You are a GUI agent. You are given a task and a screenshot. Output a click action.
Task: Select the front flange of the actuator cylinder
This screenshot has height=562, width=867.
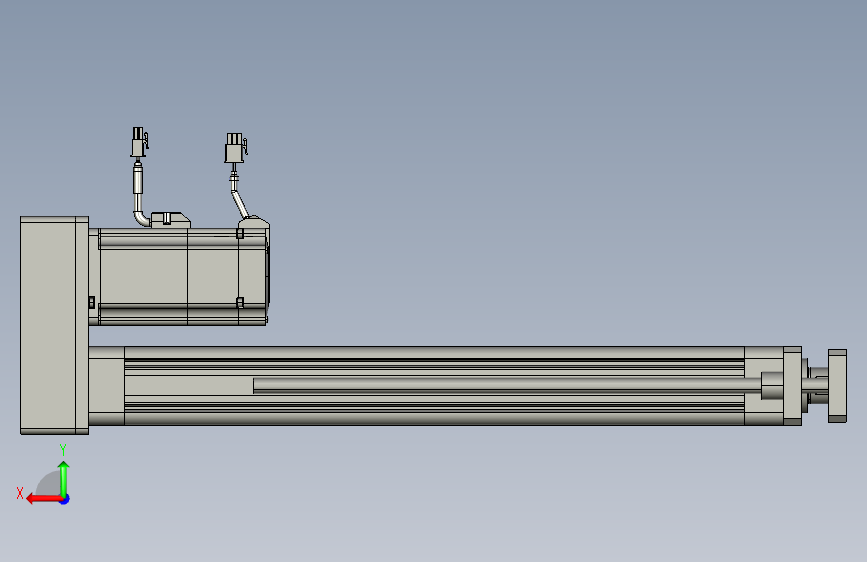(792, 386)
